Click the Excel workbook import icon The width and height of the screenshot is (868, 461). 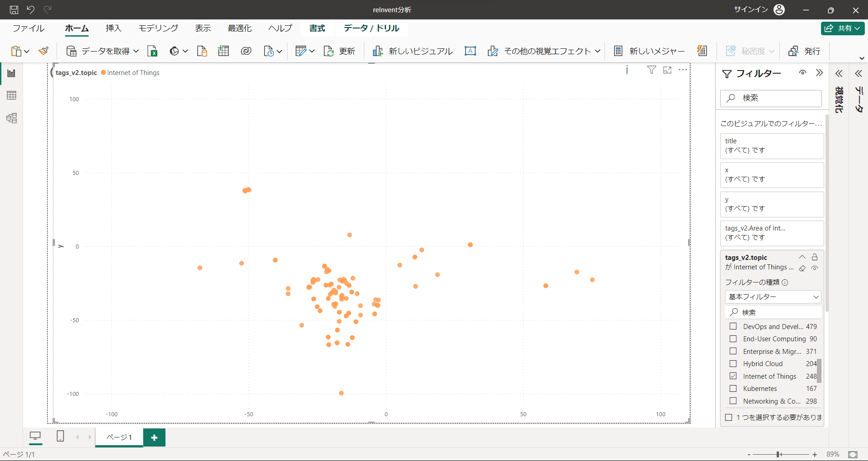152,51
